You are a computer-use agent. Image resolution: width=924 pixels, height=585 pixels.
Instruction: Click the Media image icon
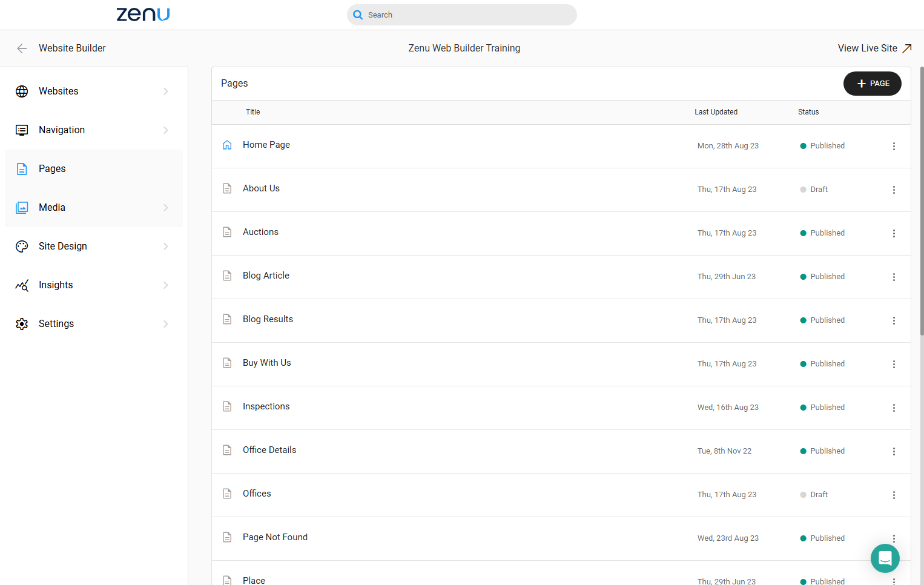22,208
